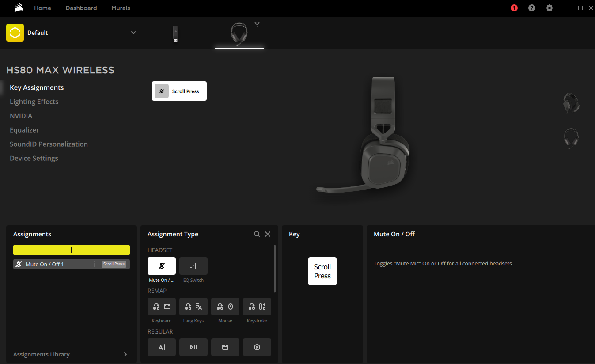Click the Scroll Press key tile
Viewport: 595px width, 364px height.
click(x=322, y=271)
